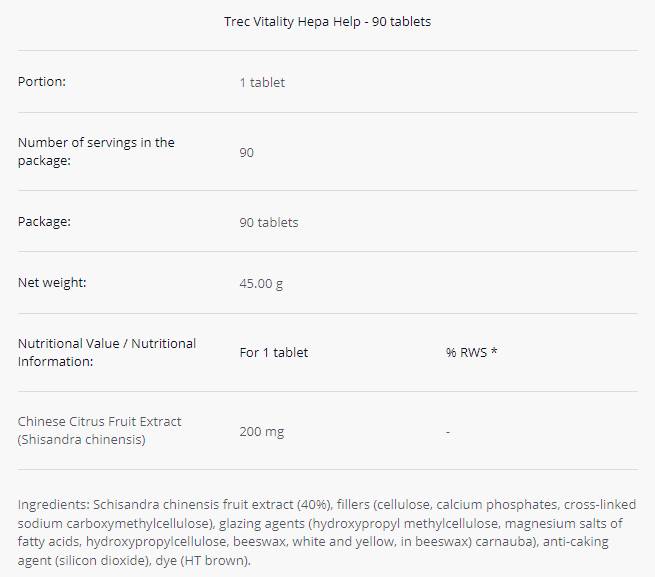Click the Chinese Citrus Fruit Extract row label
This screenshot has height=577, width=655.
pyautogui.click(x=100, y=430)
